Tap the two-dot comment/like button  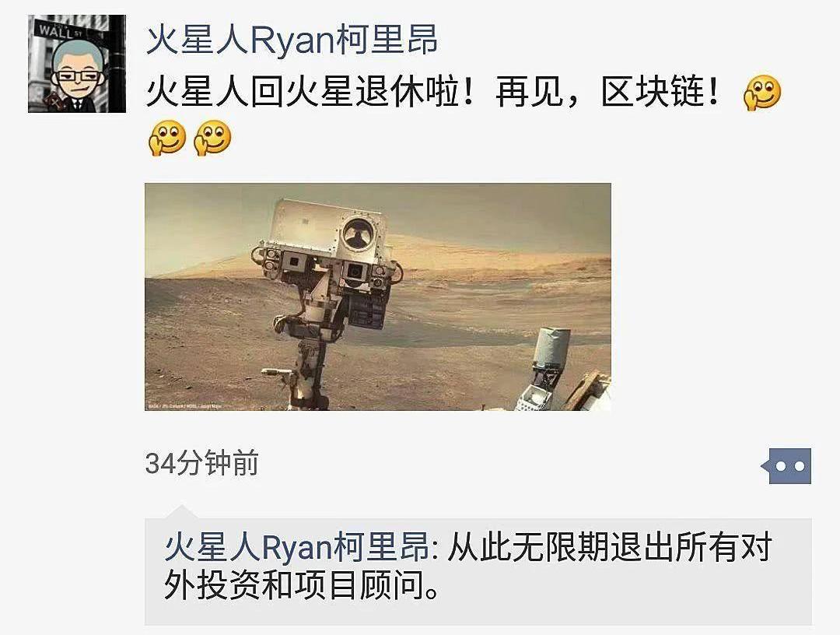(786, 465)
